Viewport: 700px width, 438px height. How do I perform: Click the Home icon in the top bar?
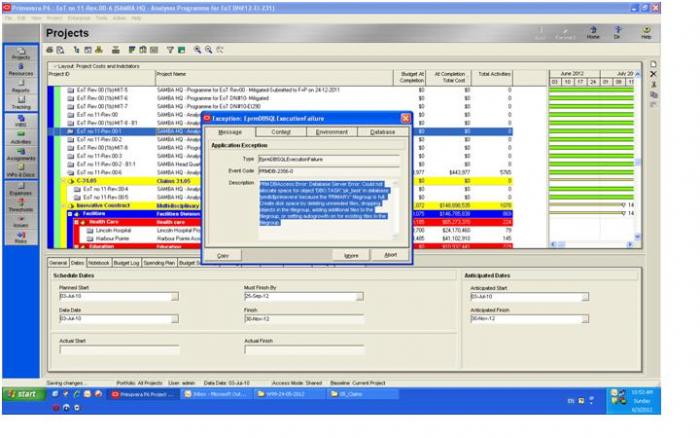(x=593, y=32)
